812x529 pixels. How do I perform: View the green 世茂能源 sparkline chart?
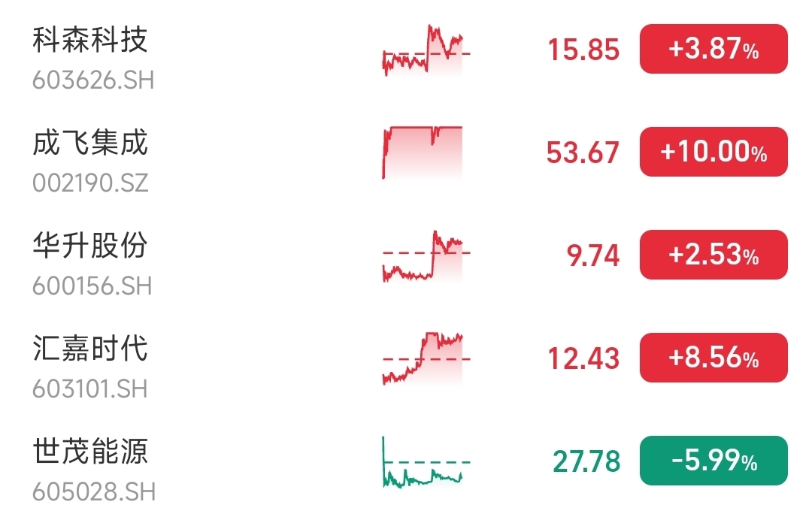click(426, 462)
